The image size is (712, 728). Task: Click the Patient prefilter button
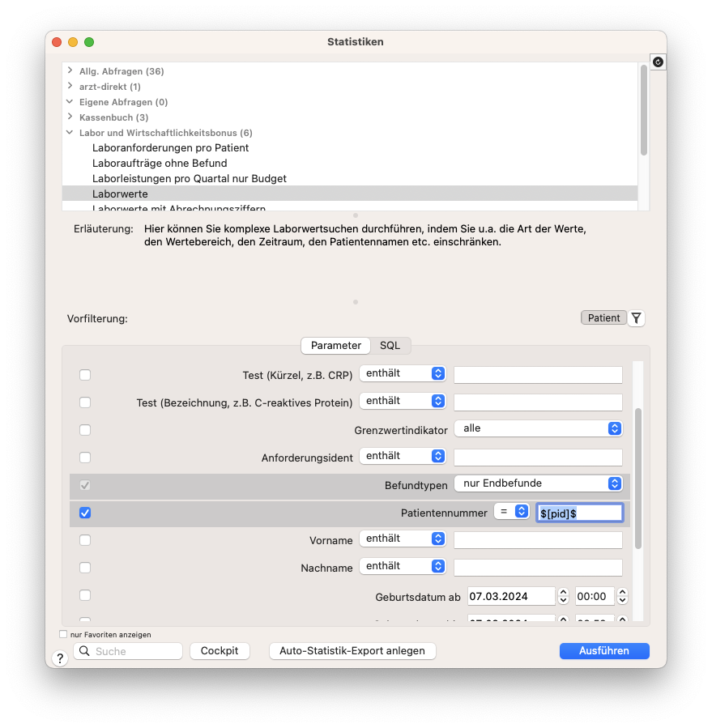(603, 318)
